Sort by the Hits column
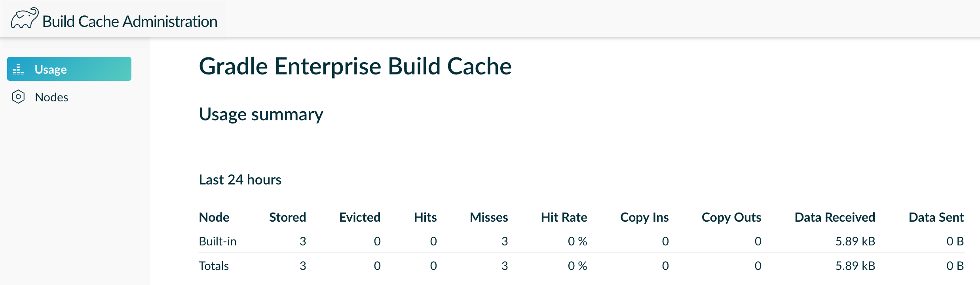Image resolution: width=980 pixels, height=285 pixels. click(x=425, y=217)
